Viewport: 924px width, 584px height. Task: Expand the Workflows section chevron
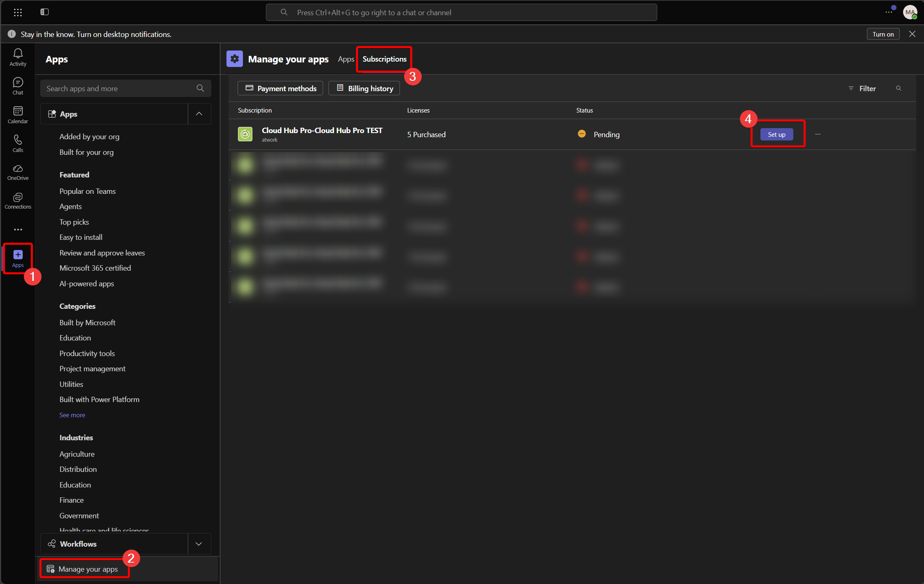click(199, 544)
